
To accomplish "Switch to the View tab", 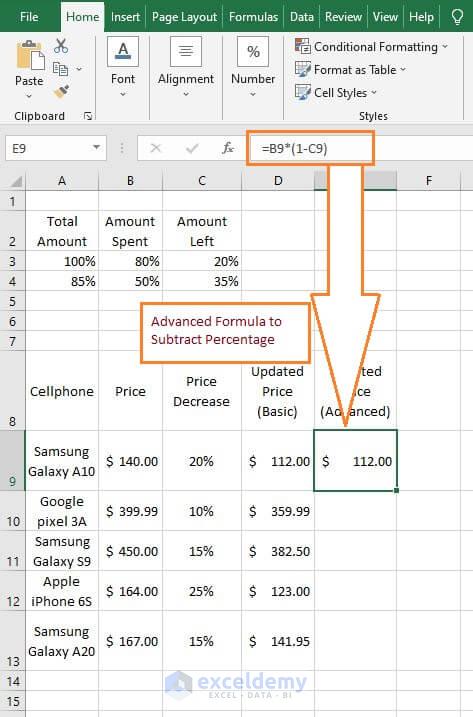I will point(385,17).
